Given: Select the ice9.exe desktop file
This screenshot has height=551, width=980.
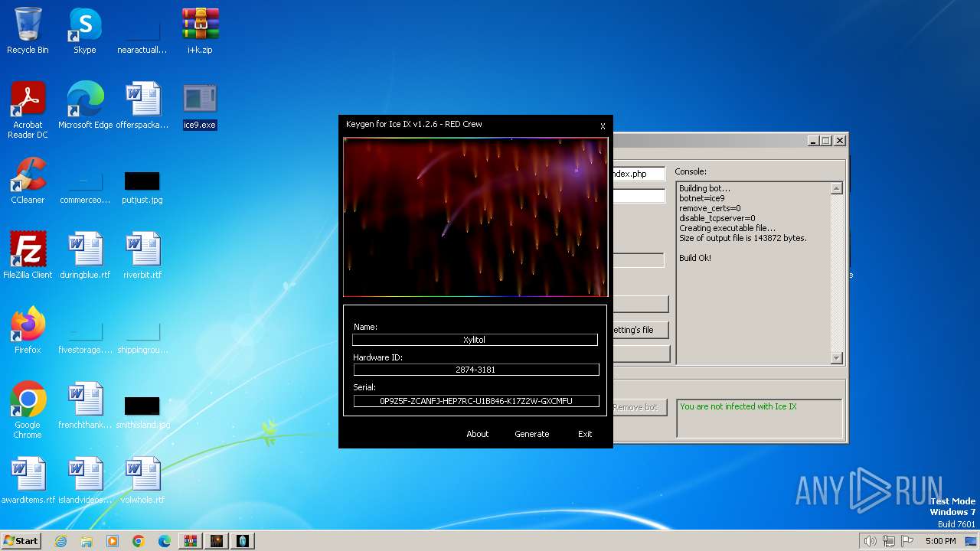Looking at the screenshot, I should 200,105.
